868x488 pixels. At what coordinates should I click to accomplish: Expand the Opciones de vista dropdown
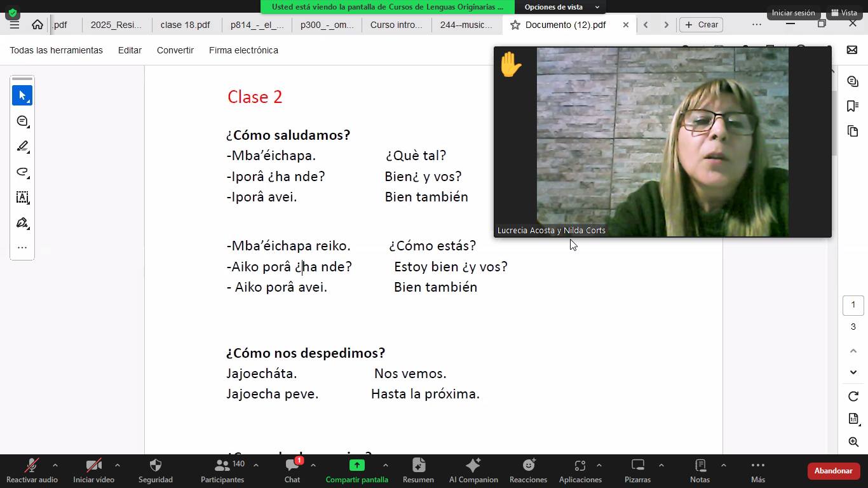tap(559, 7)
